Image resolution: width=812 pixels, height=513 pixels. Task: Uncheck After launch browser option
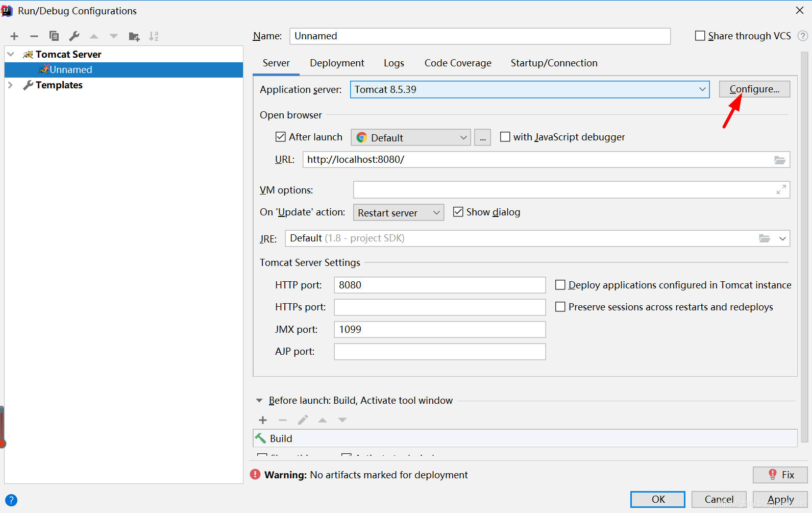click(x=280, y=137)
